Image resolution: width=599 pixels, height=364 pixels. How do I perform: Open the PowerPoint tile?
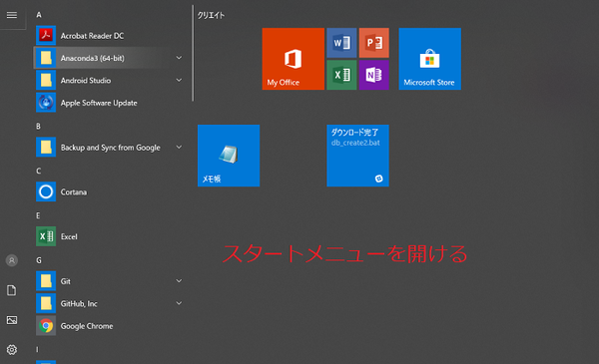[374, 43]
